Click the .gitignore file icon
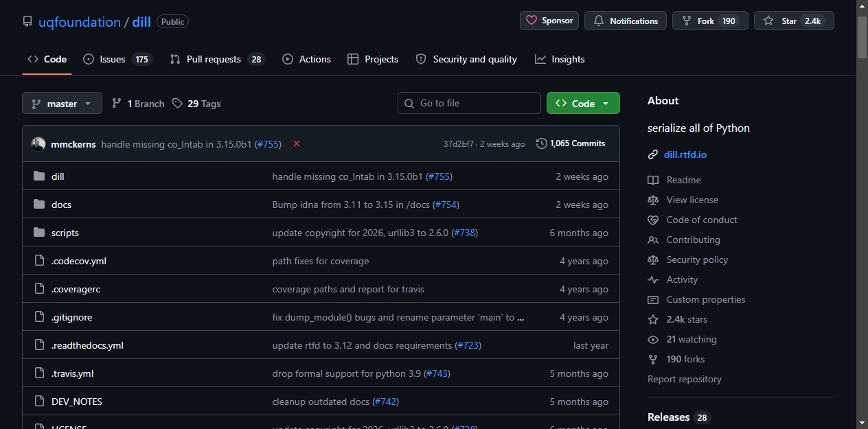This screenshot has height=429, width=868. (39, 317)
